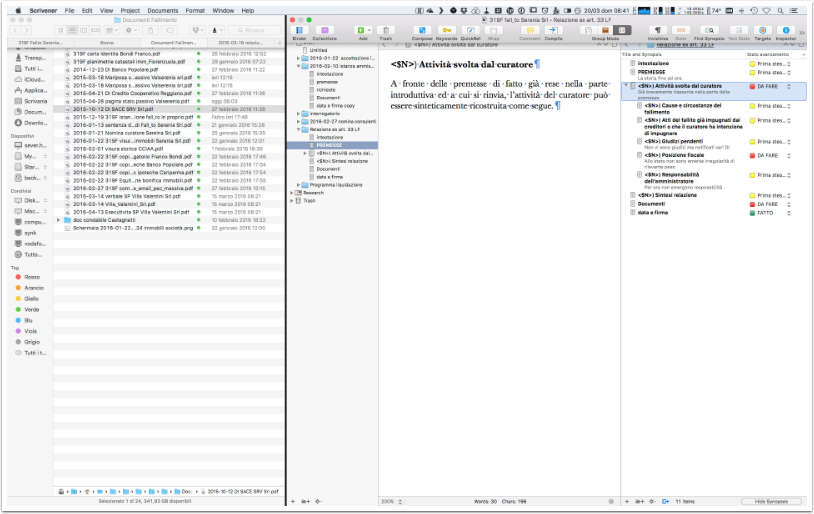Go back in Finder window
The width and height of the screenshot is (814, 514).
tap(16, 31)
